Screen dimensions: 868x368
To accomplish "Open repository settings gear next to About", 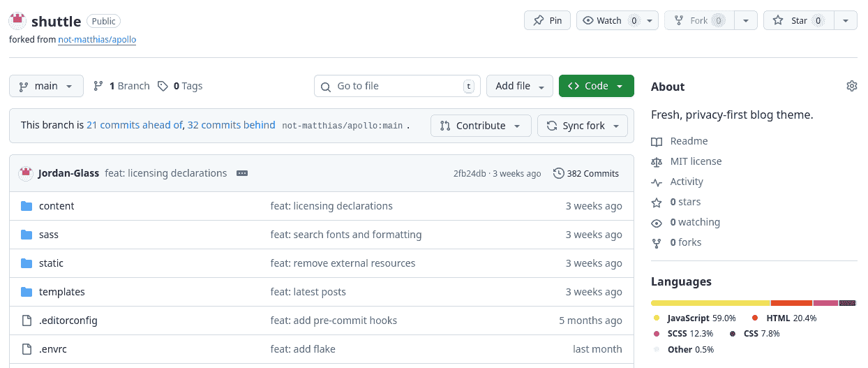I will [x=852, y=86].
